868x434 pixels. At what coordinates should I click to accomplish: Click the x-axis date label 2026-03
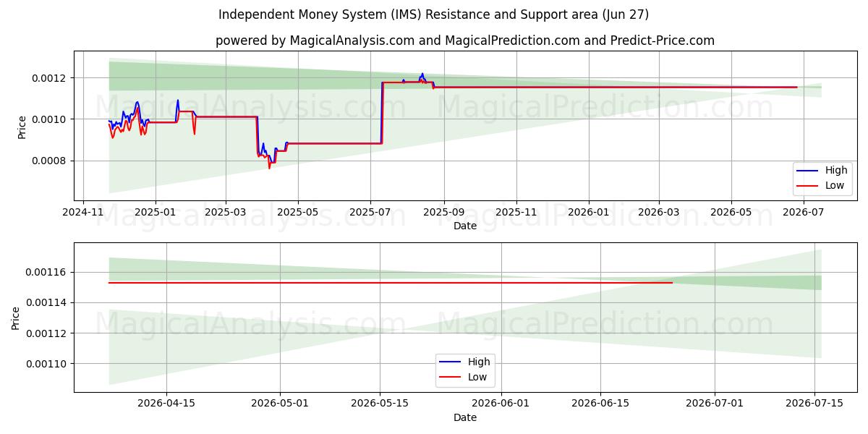coord(658,213)
